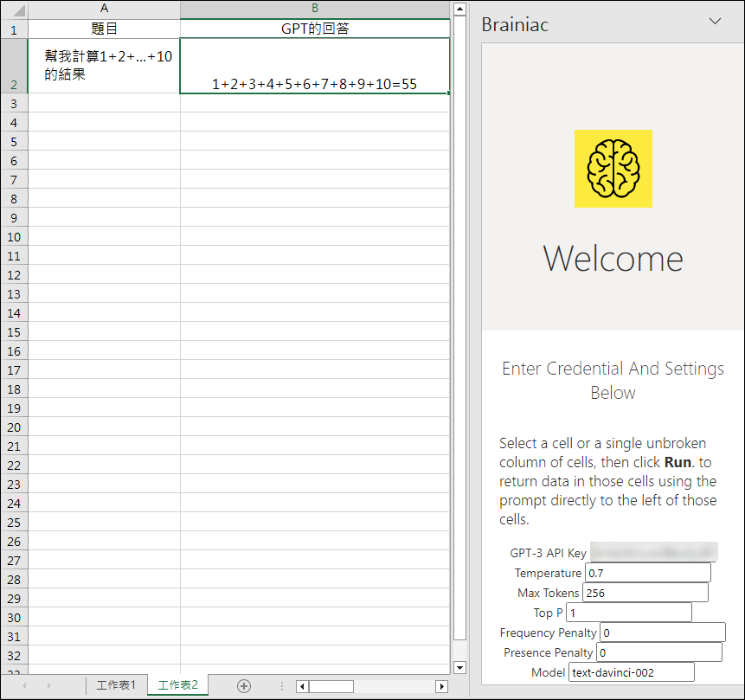Select row 1 header

pos(14,29)
